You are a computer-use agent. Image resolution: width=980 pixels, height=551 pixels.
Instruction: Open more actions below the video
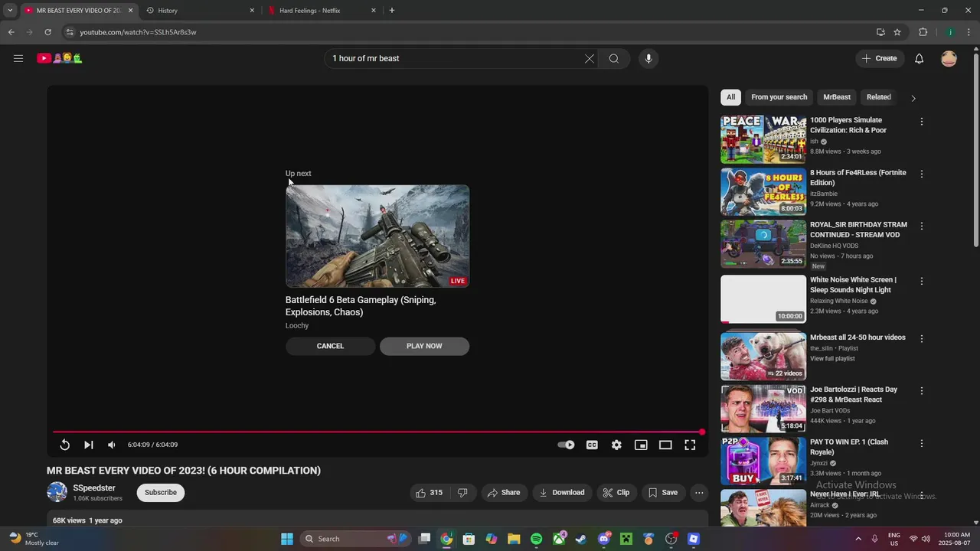click(x=699, y=493)
